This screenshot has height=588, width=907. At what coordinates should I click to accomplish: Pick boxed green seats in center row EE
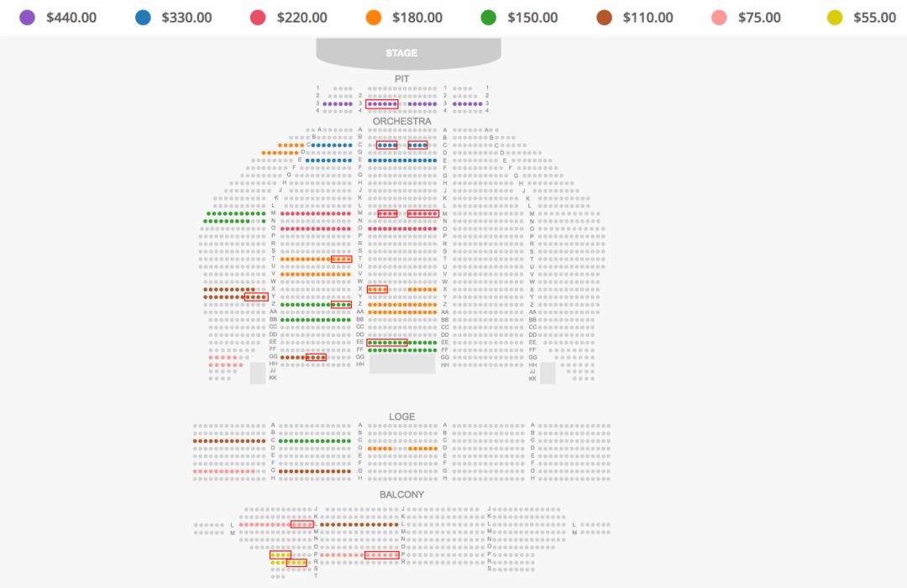[387, 343]
